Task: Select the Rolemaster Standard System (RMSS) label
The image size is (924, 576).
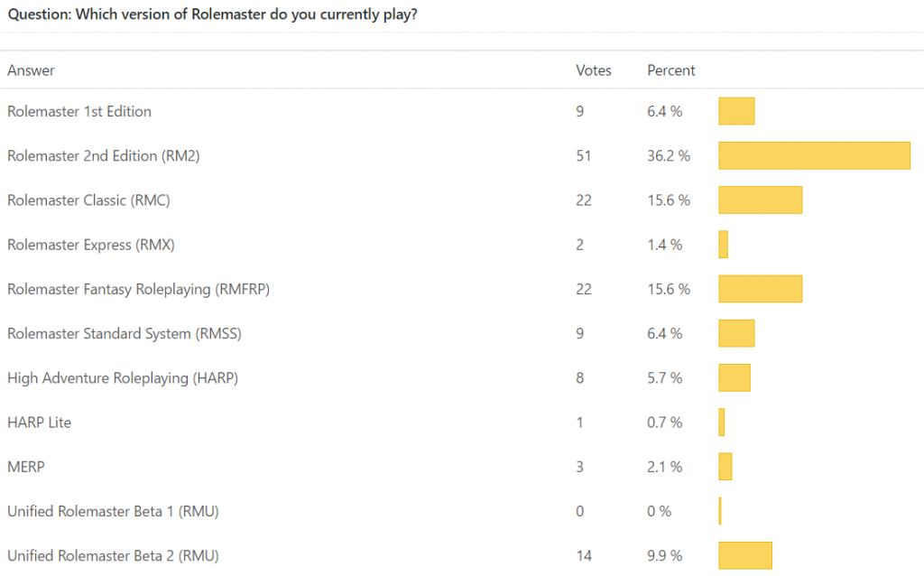Action: (125, 334)
